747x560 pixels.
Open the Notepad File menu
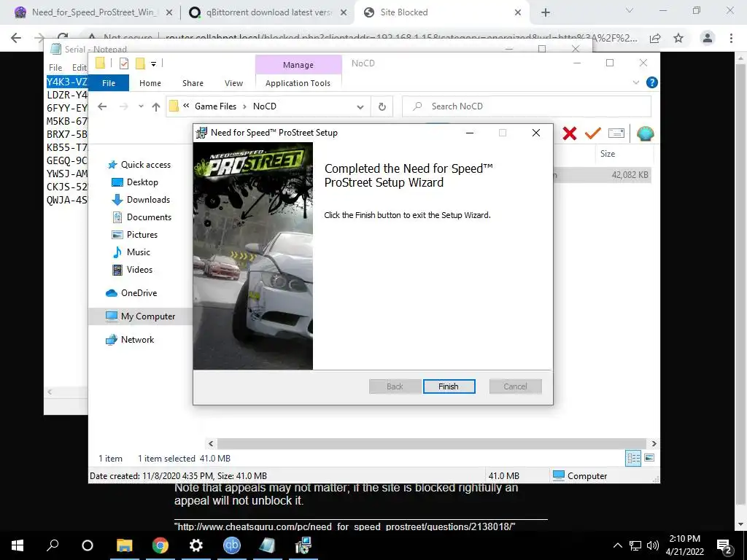(x=55, y=68)
